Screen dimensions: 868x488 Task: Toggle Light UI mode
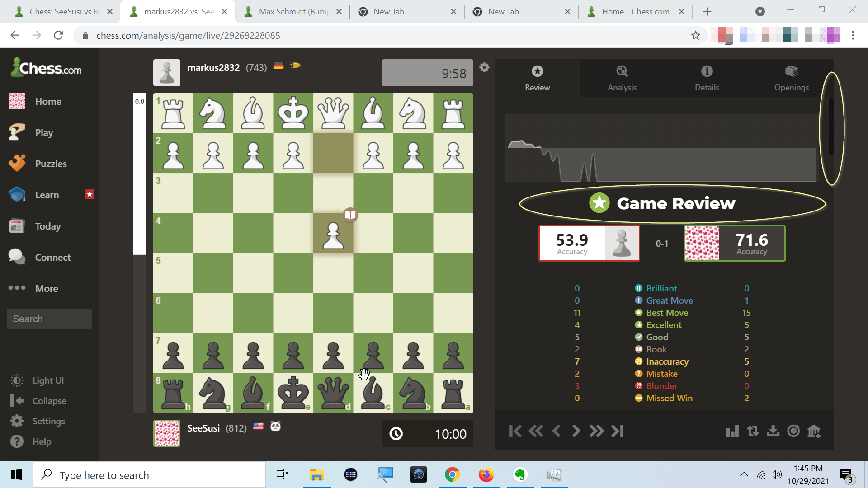[47, 380]
